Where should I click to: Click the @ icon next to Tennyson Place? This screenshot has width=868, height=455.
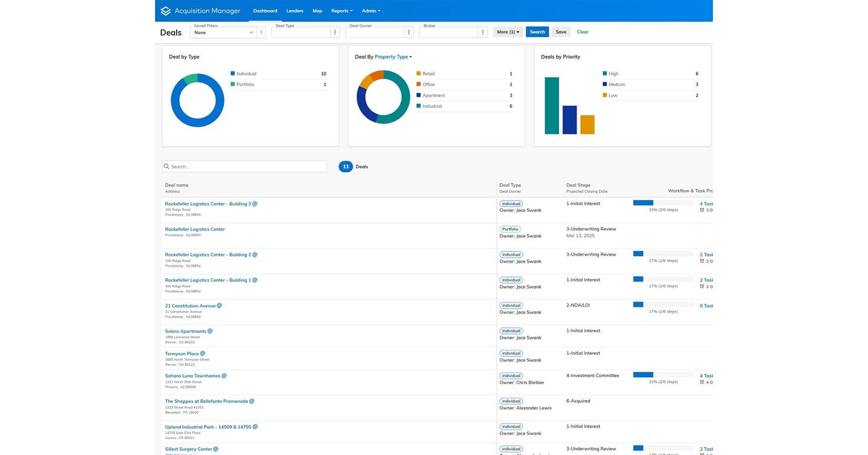pos(203,353)
